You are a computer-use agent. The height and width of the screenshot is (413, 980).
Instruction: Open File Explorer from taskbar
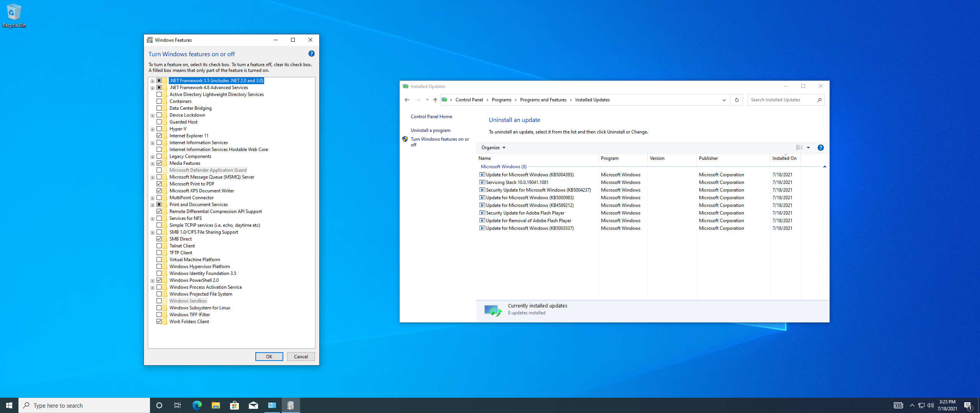(x=216, y=405)
